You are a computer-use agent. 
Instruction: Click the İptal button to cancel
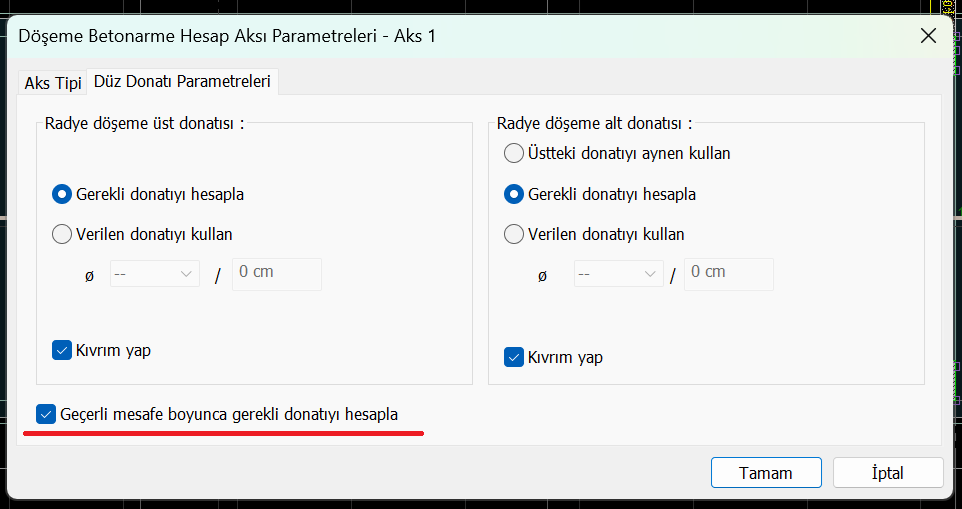tap(887, 473)
